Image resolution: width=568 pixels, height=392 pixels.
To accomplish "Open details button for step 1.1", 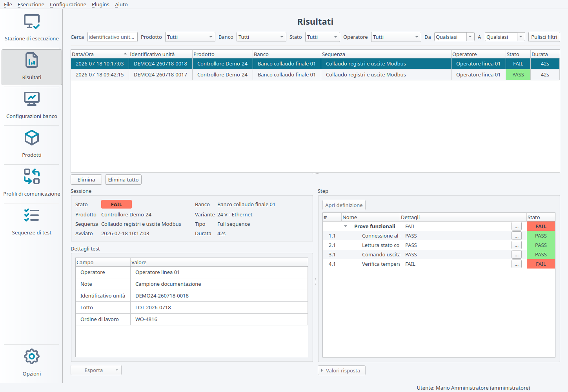I will (x=517, y=236).
